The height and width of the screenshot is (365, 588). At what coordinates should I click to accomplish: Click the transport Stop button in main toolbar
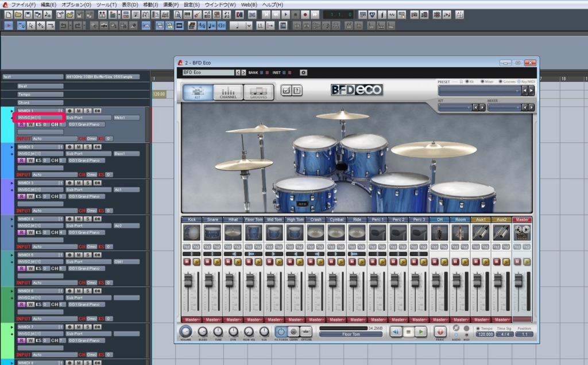click(x=296, y=14)
